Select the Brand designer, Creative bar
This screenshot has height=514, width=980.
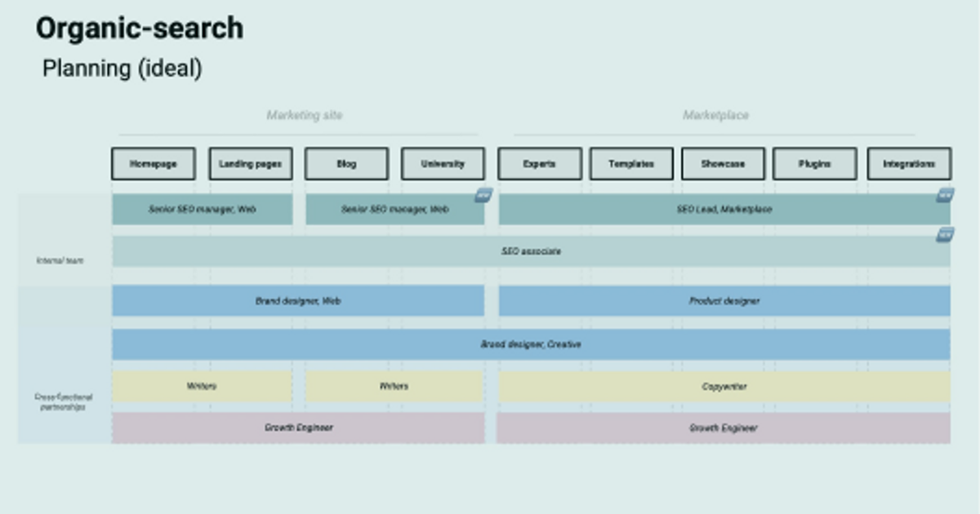coord(531,344)
